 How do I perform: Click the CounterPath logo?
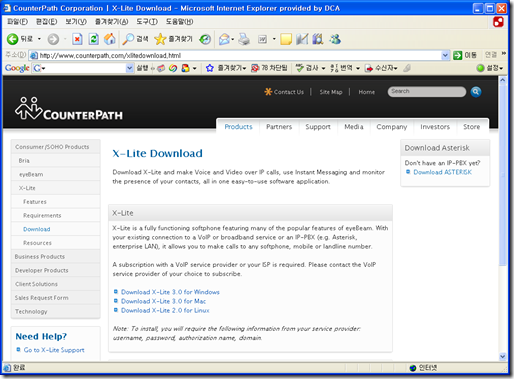click(69, 109)
